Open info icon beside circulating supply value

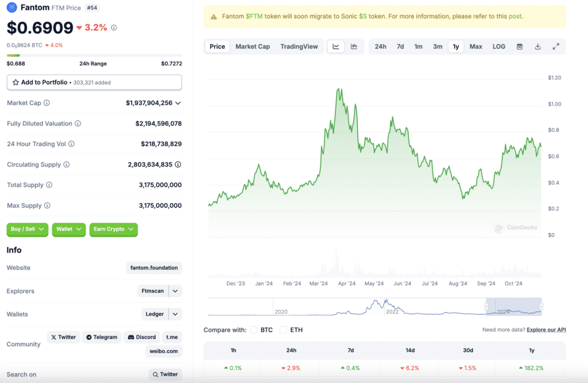point(178,164)
